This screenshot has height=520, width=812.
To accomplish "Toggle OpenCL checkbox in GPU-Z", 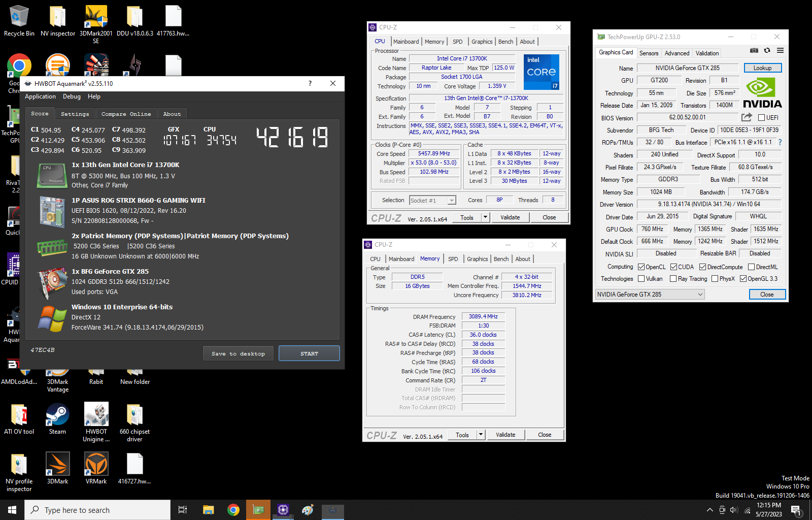I will pyautogui.click(x=641, y=267).
